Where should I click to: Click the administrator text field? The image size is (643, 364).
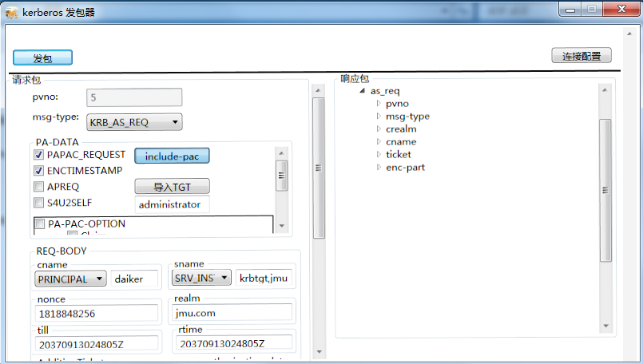click(x=172, y=204)
